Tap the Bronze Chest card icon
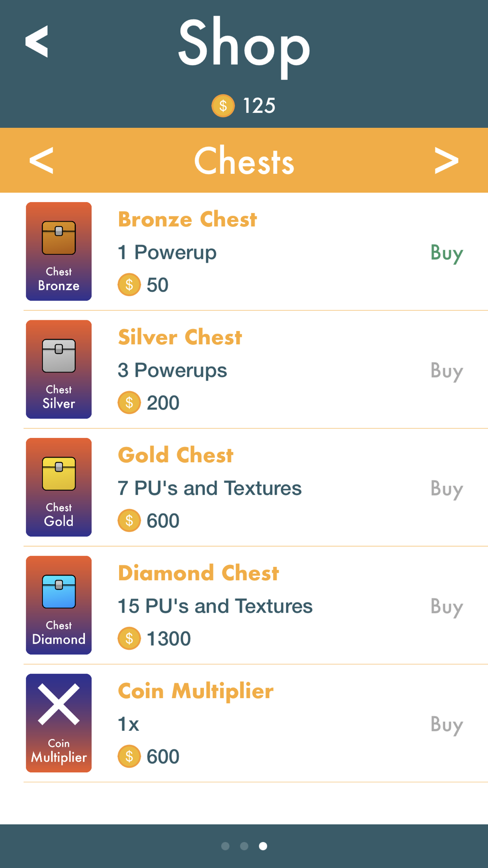This screenshot has height=868, width=488. coord(59,251)
